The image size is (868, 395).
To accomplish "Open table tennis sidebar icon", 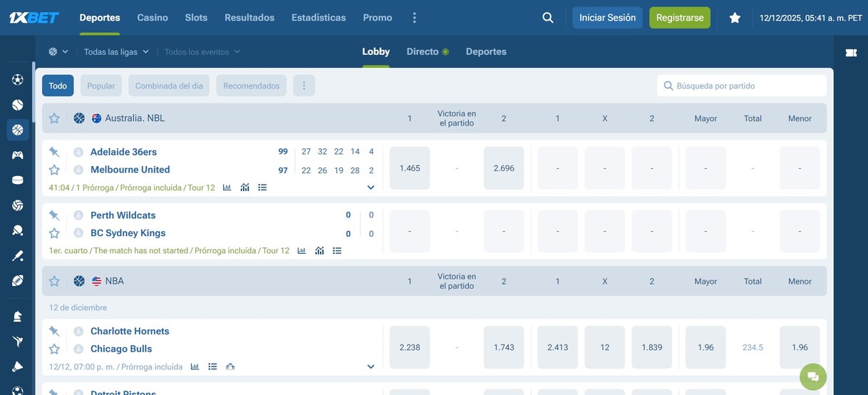I will coord(17,230).
